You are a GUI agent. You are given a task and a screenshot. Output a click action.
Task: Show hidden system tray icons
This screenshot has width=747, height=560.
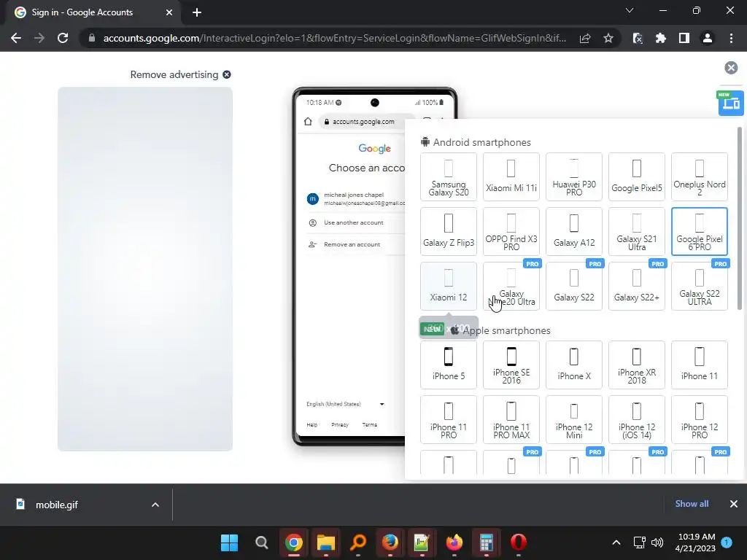click(616, 542)
